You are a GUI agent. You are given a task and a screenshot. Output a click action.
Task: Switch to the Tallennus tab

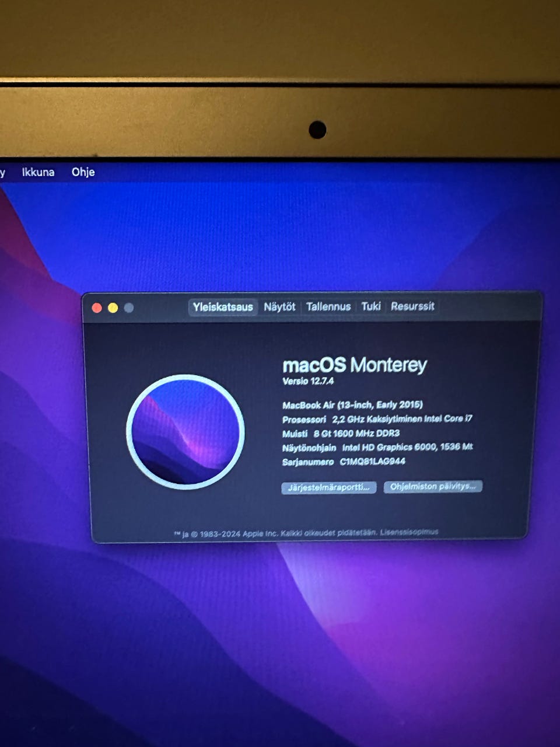coord(328,306)
